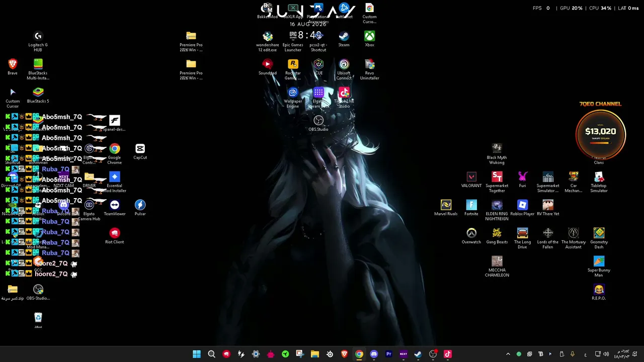Select the BlueStacks 5 desktop icon
644x362 pixels.
coord(38,95)
